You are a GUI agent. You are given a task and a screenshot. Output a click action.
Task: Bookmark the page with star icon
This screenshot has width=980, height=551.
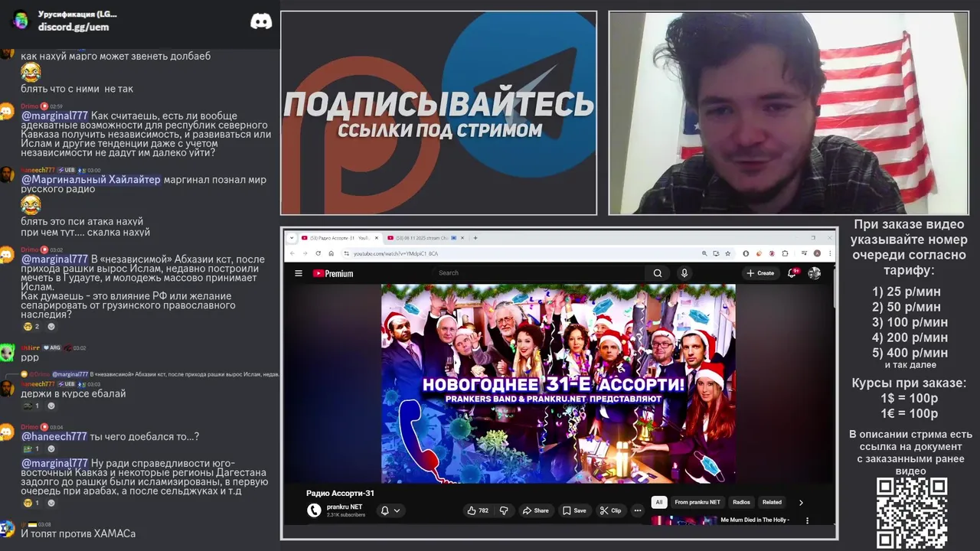click(x=727, y=253)
